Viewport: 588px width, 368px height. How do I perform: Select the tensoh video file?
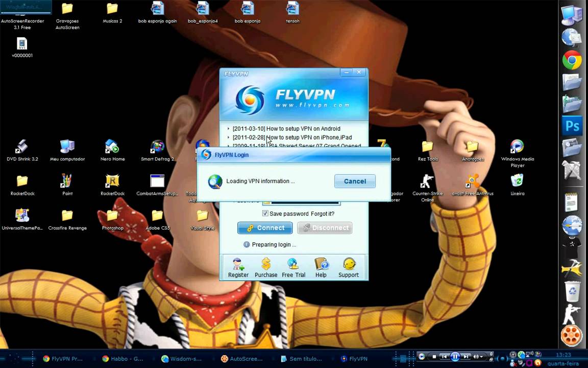click(292, 13)
